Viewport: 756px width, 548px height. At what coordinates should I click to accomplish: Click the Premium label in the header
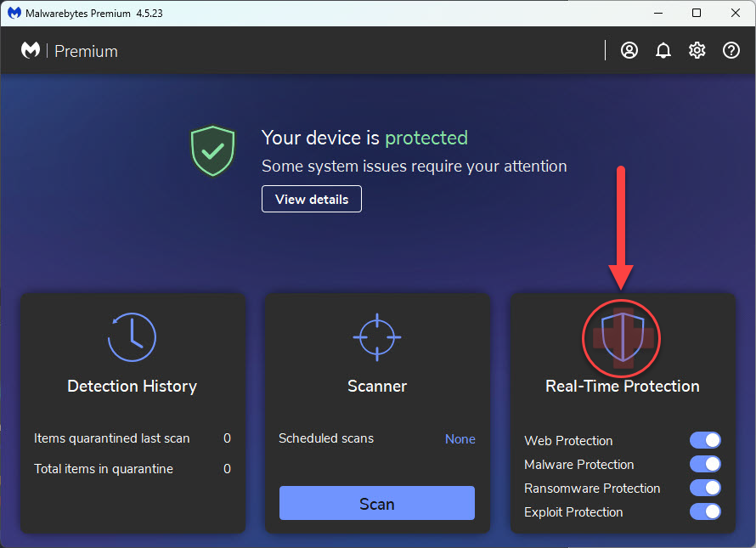tap(86, 51)
